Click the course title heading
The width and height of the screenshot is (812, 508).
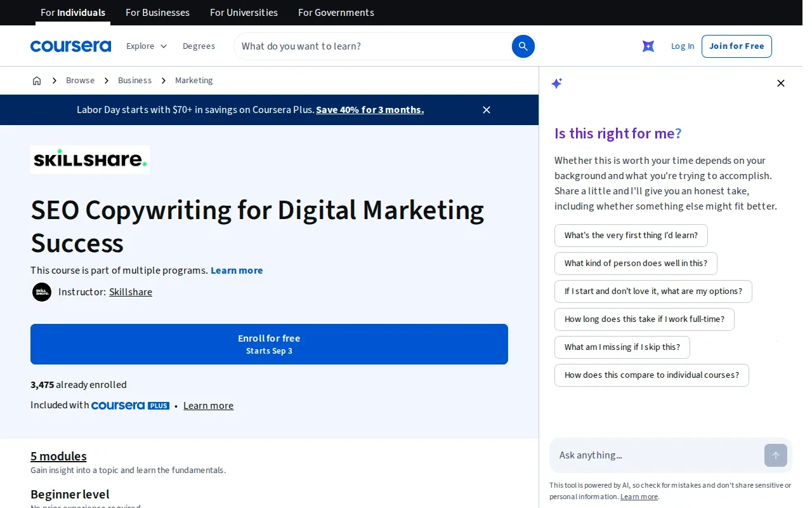tap(257, 226)
